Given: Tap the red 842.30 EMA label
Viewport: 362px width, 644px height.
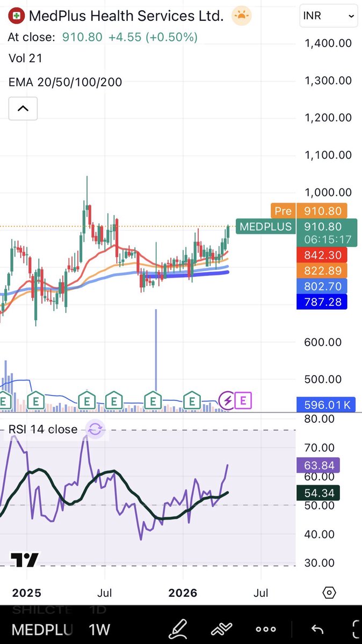Looking at the screenshot, I should (x=321, y=254).
